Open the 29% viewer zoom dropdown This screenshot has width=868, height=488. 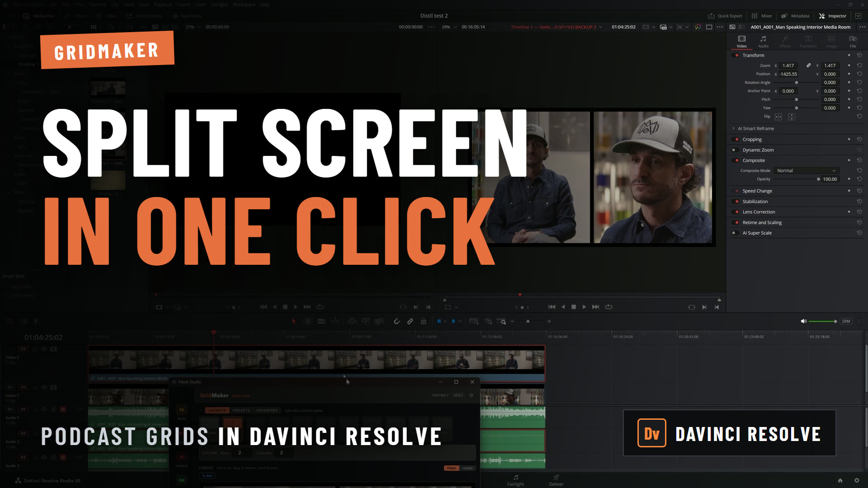click(455, 27)
